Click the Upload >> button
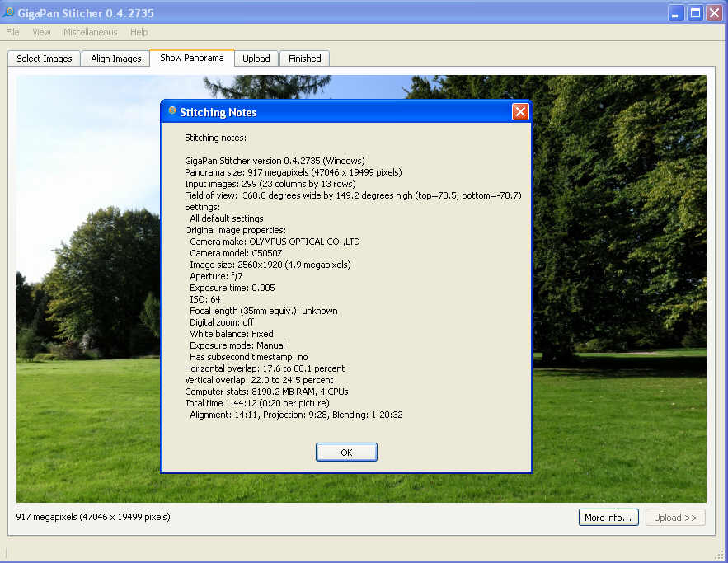This screenshot has height=563, width=728. click(675, 518)
